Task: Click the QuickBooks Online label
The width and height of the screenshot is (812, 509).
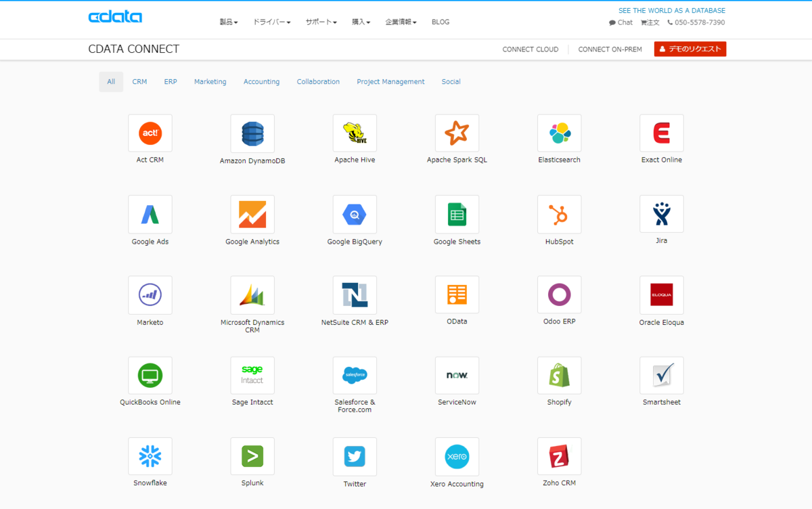Action: coord(150,402)
